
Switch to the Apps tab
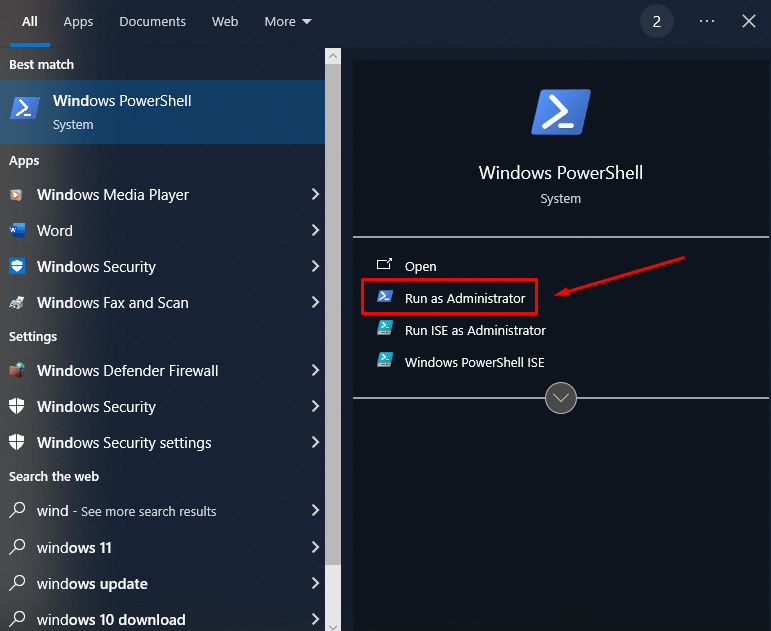[78, 22]
